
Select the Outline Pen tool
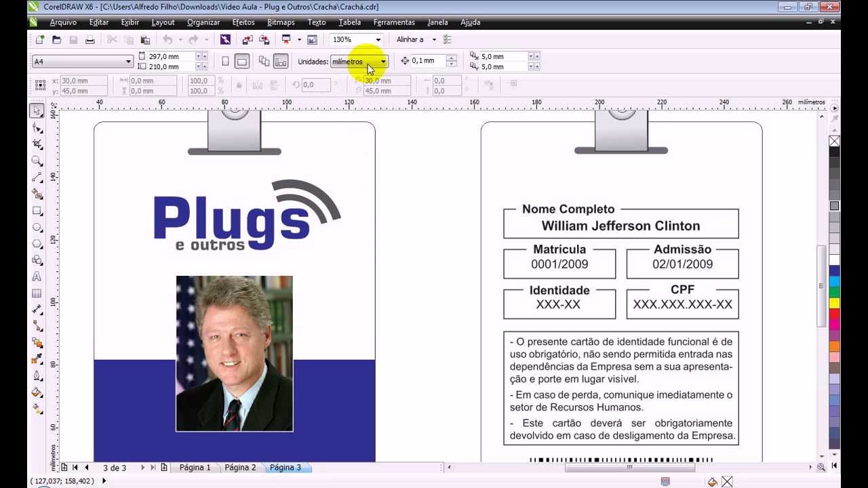click(x=37, y=376)
